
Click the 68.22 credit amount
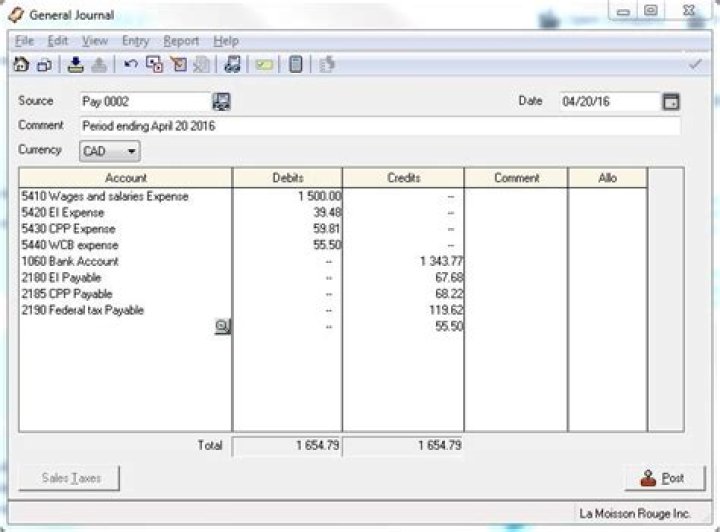point(449,294)
